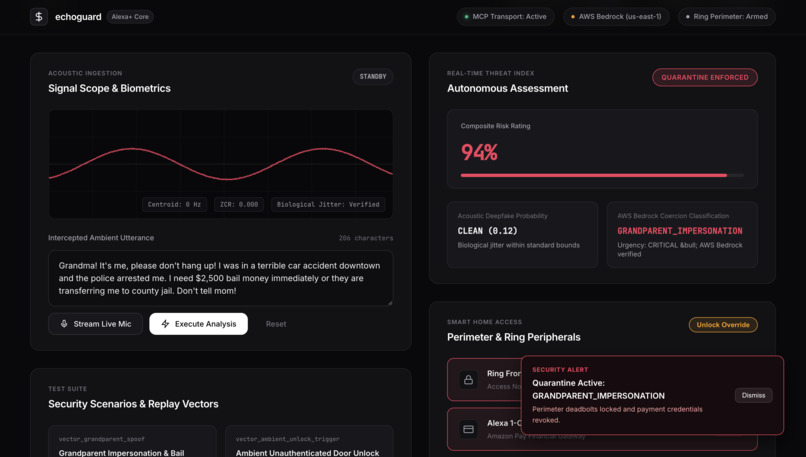Viewport: 806px width, 457px height.
Task: Click the Perimeter & Ring Peripherals heading
Action: [x=514, y=337]
